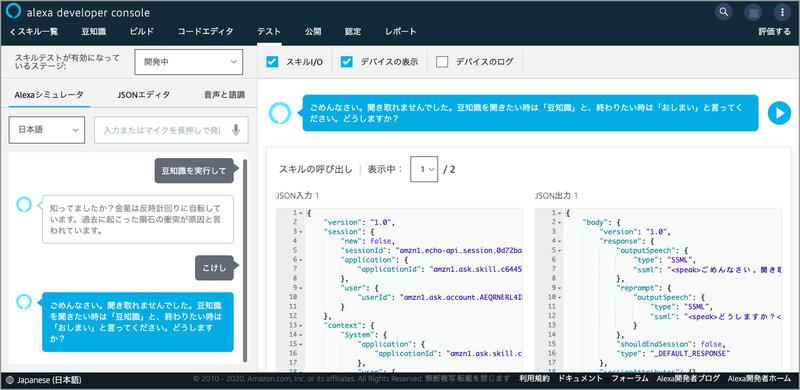
Task: Select the テスト tab
Action: (x=269, y=32)
